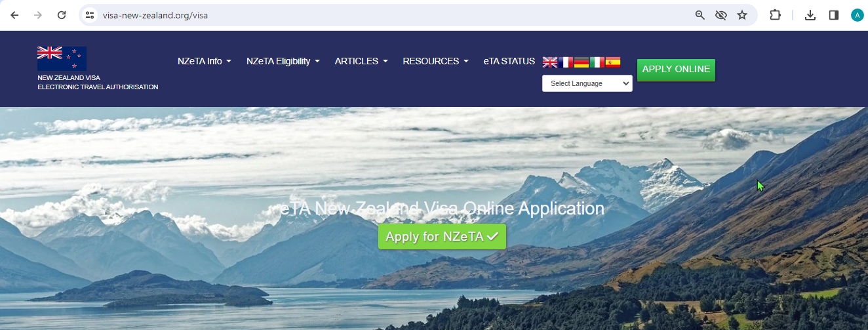Open the Chrome downloads icon

tap(810, 15)
